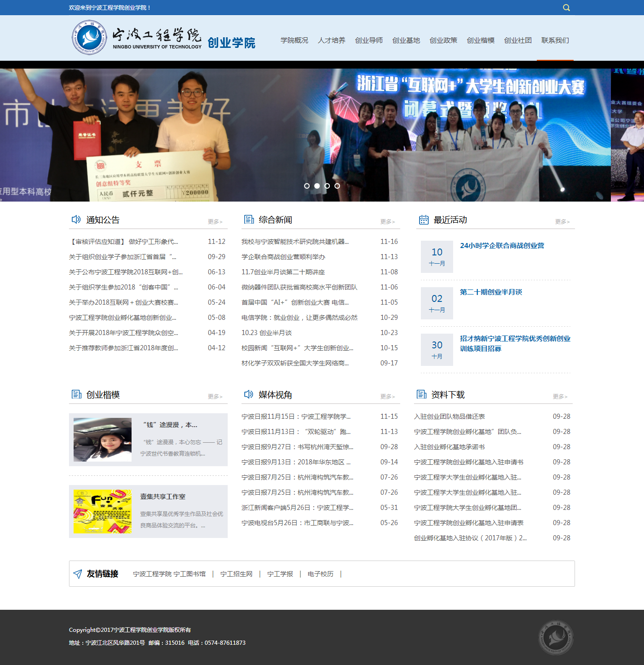This screenshot has width=644, height=665.
Task: Click the paper-plane icon beside 友情链接
Action: [x=78, y=574]
